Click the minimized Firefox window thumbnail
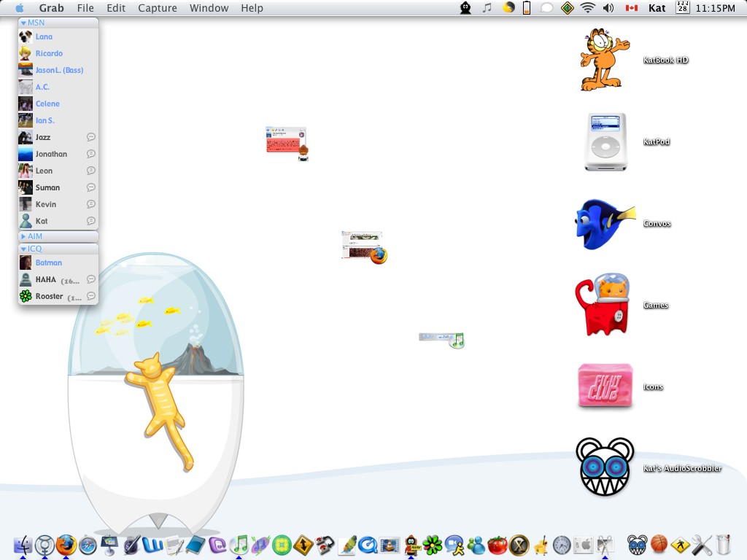This screenshot has height=560, width=747. click(363, 246)
